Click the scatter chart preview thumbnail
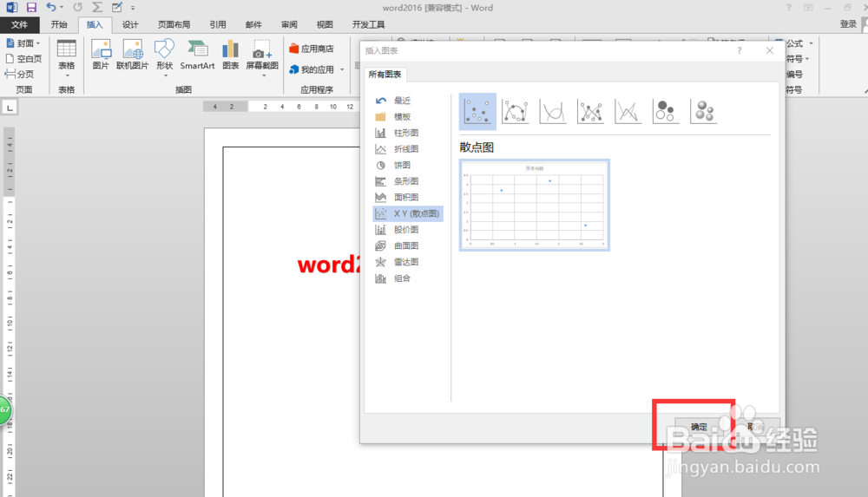Image resolution: width=868 pixels, height=497 pixels. click(x=534, y=206)
